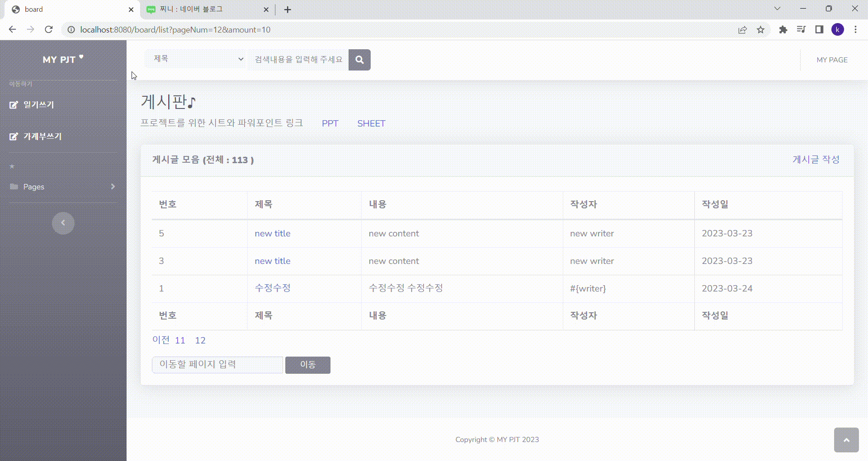Focus the 이동할 페이지 입력 field
868x461 pixels.
point(217,365)
